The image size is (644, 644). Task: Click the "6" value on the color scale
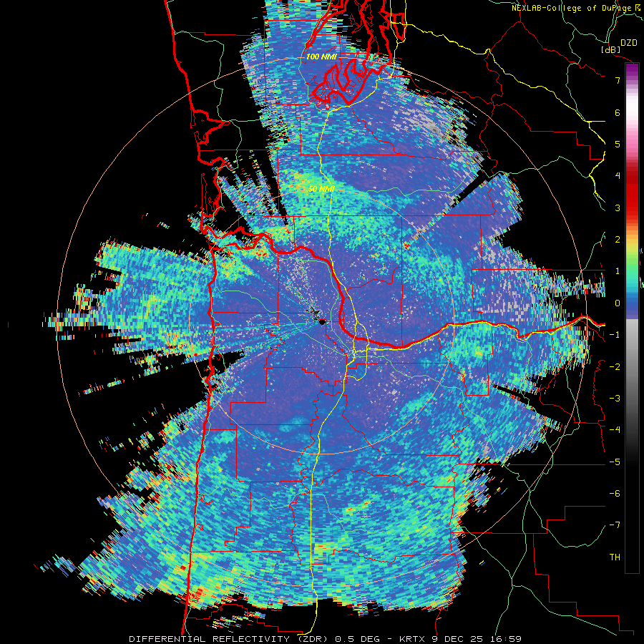click(618, 112)
